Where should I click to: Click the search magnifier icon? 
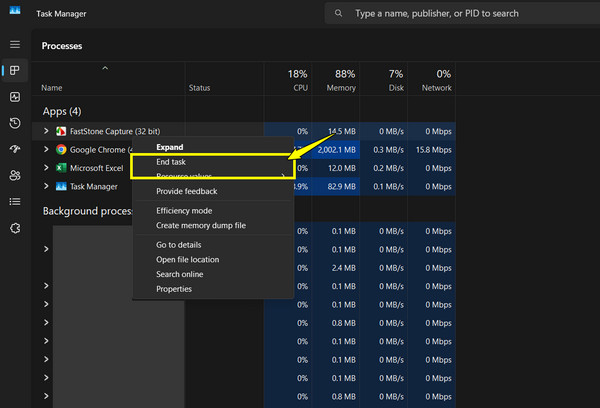coord(338,13)
